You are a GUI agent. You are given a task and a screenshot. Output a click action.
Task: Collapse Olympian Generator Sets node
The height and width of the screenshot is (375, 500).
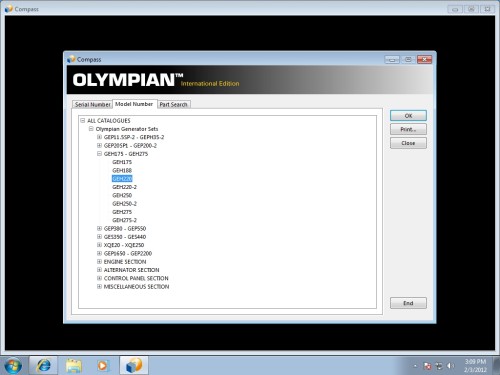tap(91, 129)
